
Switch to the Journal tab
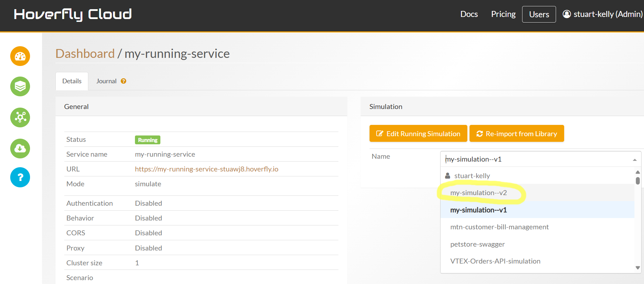tap(106, 81)
